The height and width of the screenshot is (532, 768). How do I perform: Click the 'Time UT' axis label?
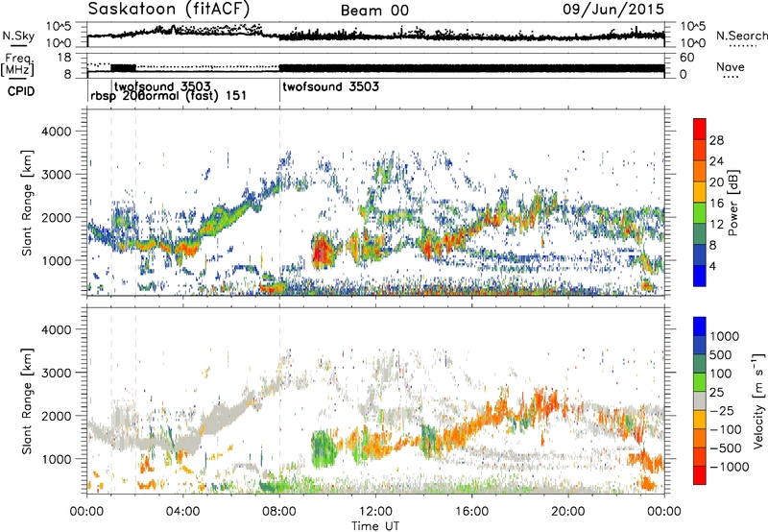click(375, 525)
